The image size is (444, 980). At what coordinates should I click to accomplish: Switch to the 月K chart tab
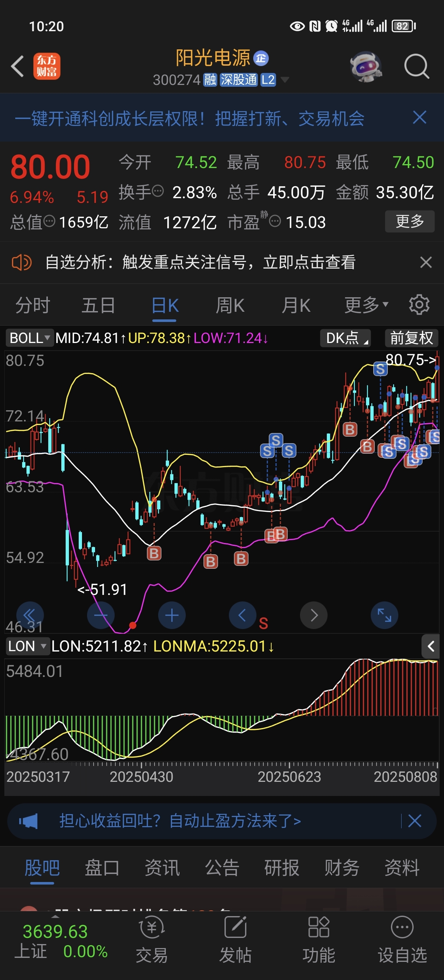point(296,306)
